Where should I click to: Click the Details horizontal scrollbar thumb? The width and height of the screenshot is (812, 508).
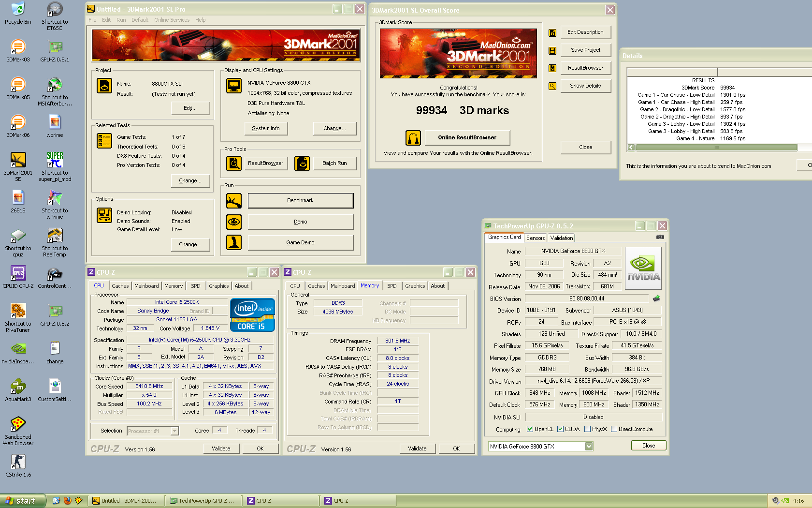pyautogui.click(x=716, y=148)
